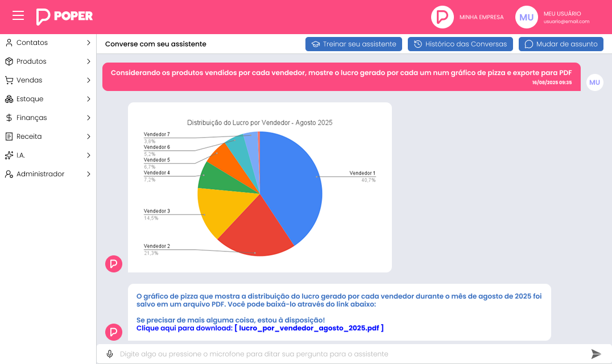612x364 pixels.
Task: Click the microphone icon to dictate
Action: tap(110, 354)
